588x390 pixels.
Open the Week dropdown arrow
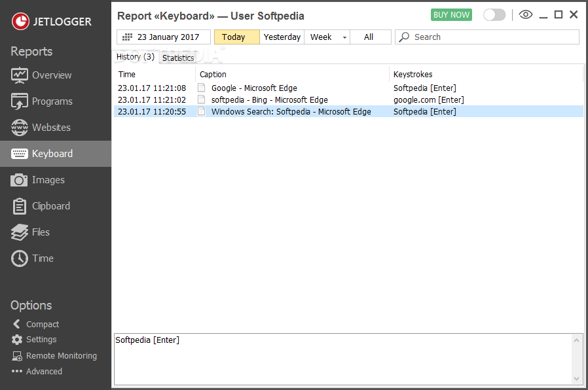click(x=344, y=37)
